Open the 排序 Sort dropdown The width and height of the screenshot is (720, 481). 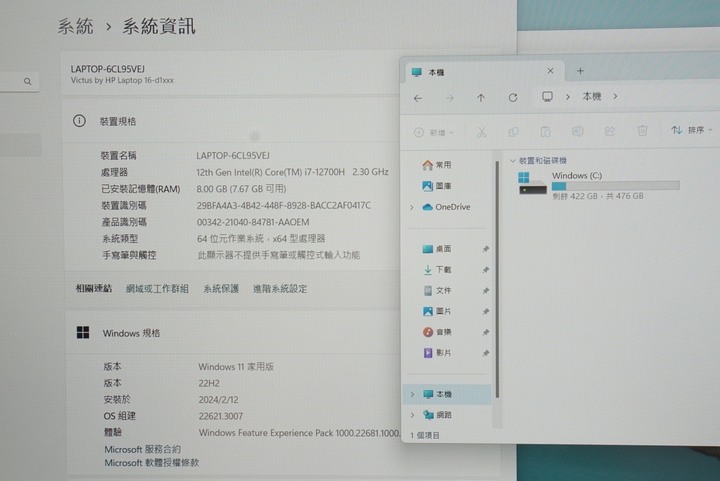pos(692,130)
